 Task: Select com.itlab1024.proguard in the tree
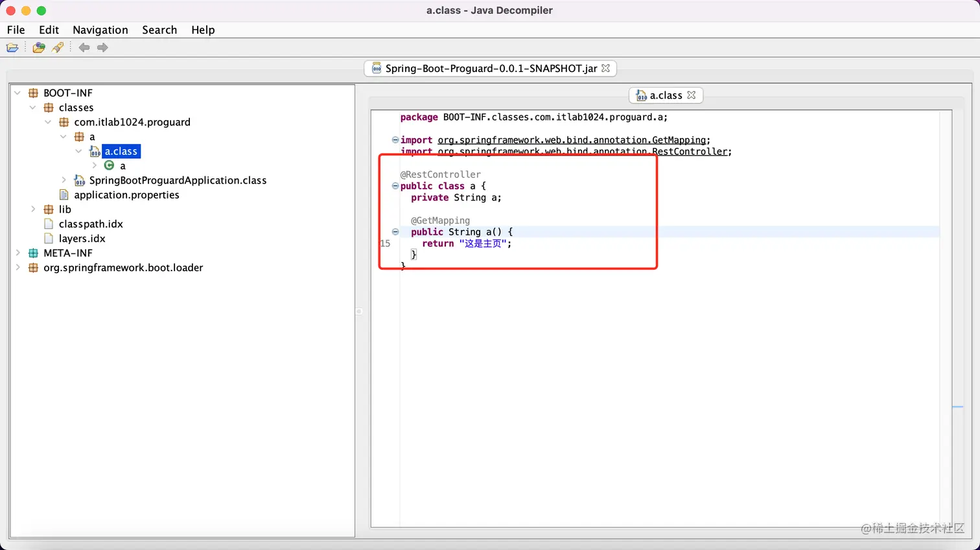132,122
